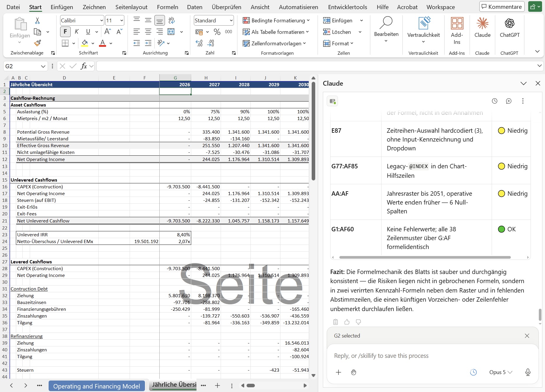545x392 pixels.
Task: Apply the accounting number format icon
Action: click(x=199, y=32)
